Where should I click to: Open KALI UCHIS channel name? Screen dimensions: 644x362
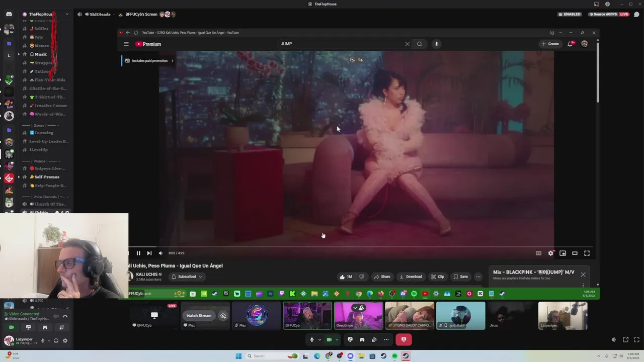[147, 275]
